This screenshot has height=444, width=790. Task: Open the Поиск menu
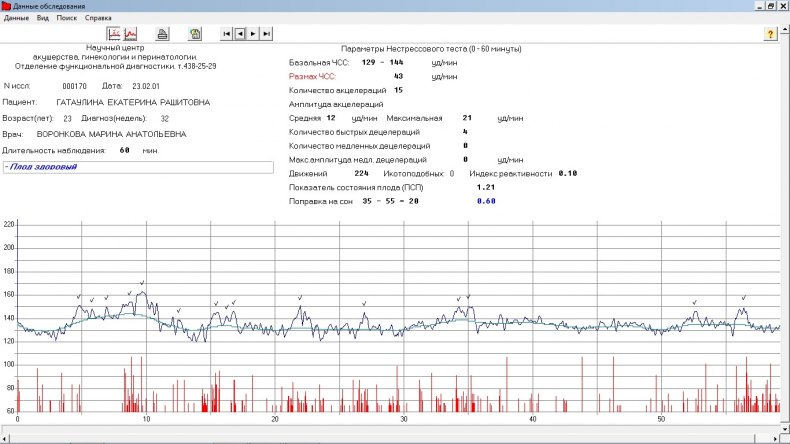coord(67,18)
